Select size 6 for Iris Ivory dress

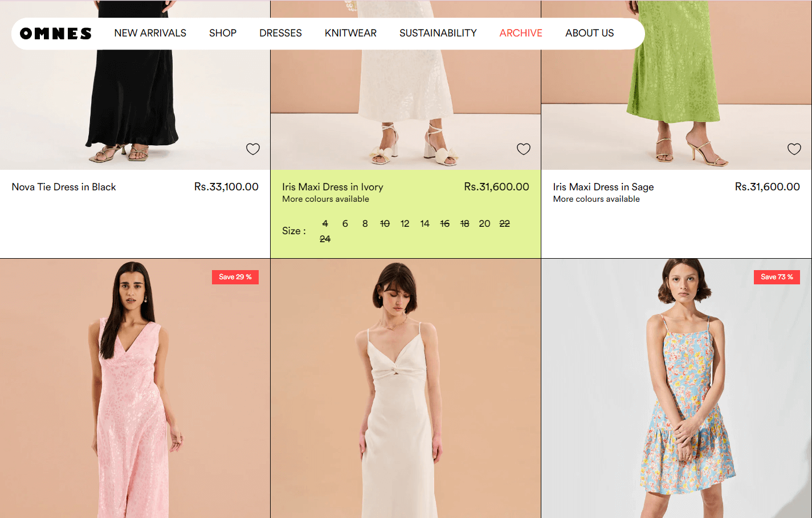click(x=345, y=224)
